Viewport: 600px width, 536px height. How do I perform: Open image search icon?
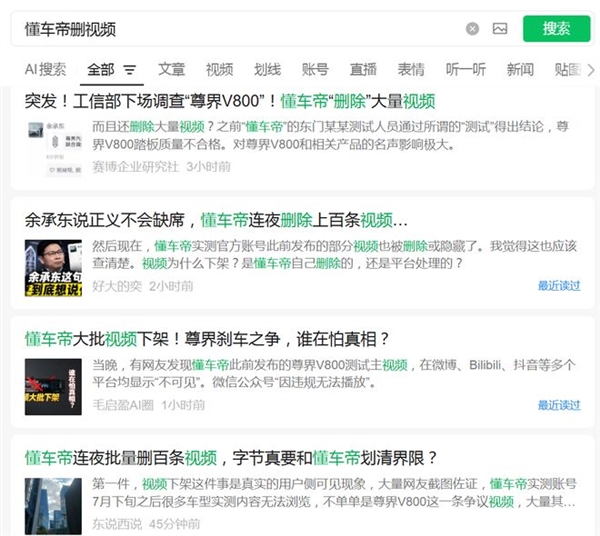500,29
